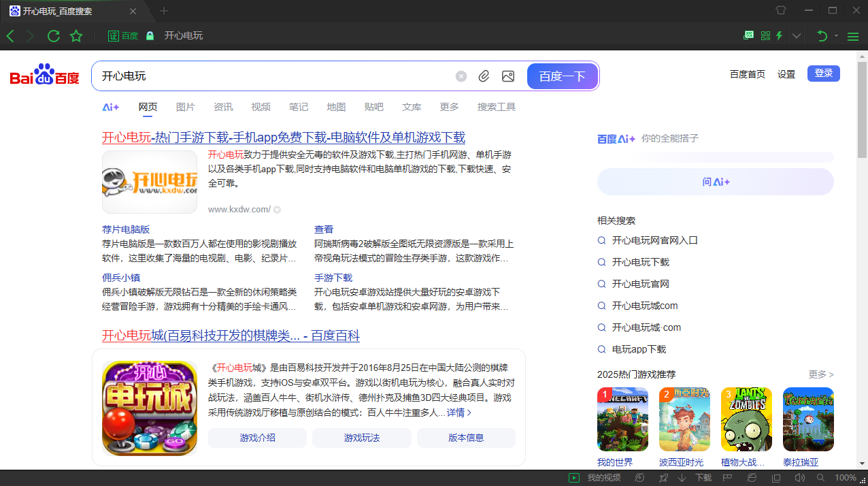Open the browser hamburger menu
The width and height of the screenshot is (868, 486).
(852, 35)
